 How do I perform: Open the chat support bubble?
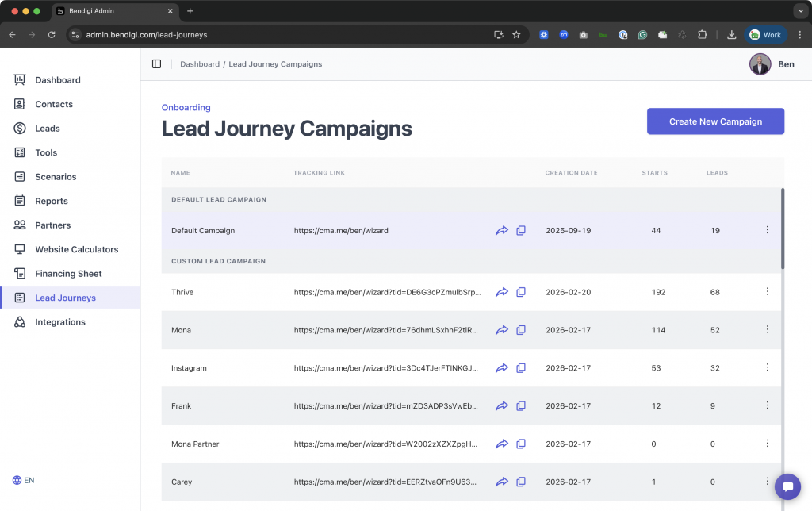[787, 486]
